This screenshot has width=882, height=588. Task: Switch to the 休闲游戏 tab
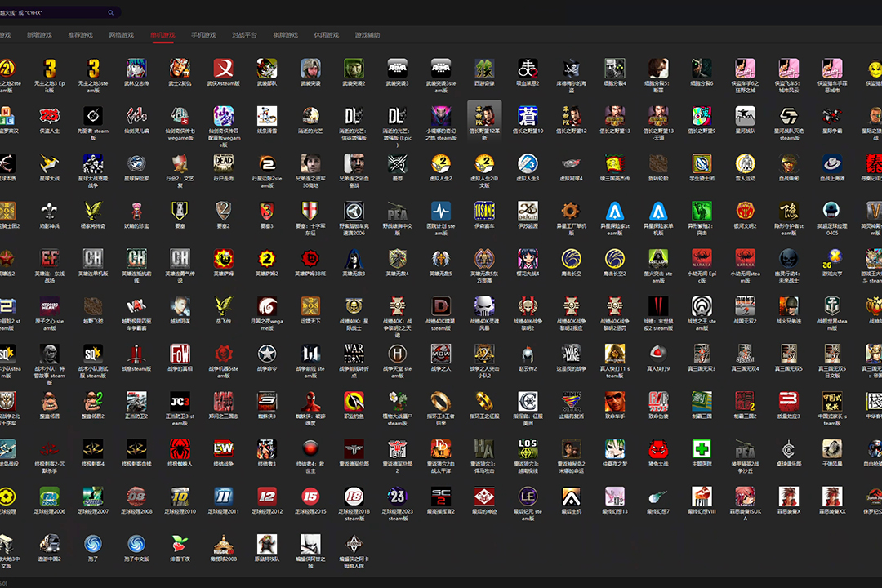coord(327,35)
